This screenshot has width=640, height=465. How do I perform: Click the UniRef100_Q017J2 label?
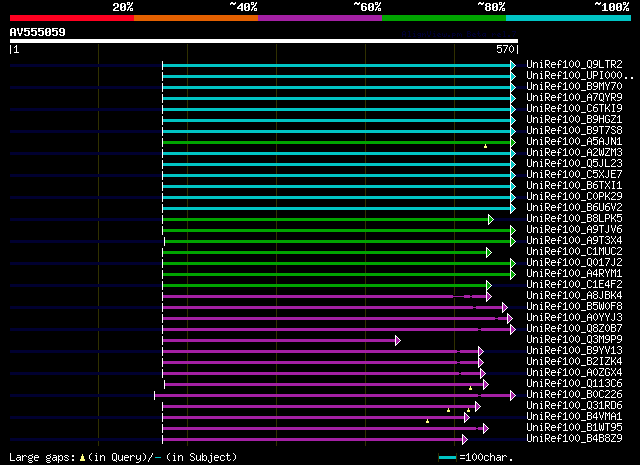[574, 263]
